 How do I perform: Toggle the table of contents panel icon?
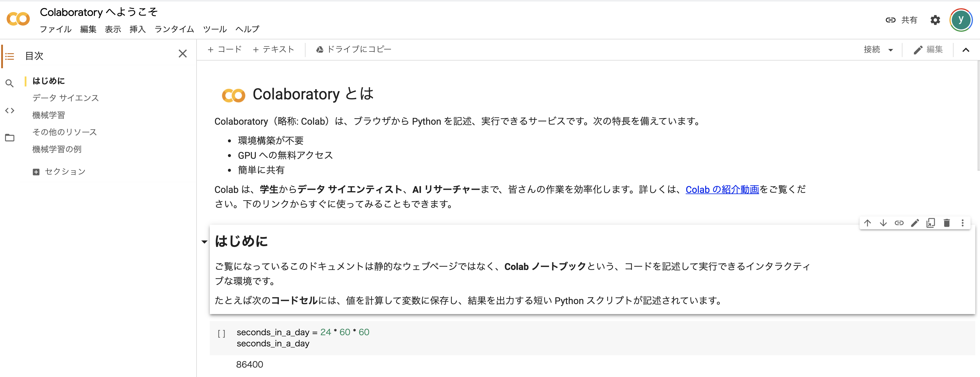(10, 56)
